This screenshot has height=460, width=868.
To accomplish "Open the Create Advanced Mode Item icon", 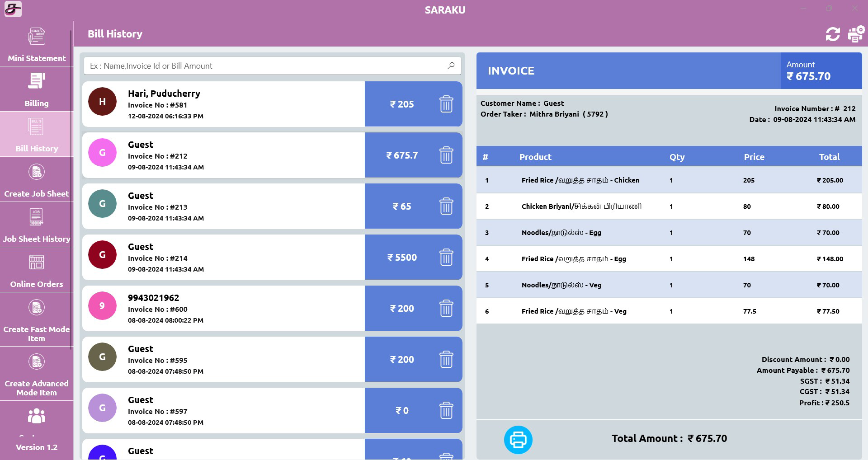I will coord(37,362).
